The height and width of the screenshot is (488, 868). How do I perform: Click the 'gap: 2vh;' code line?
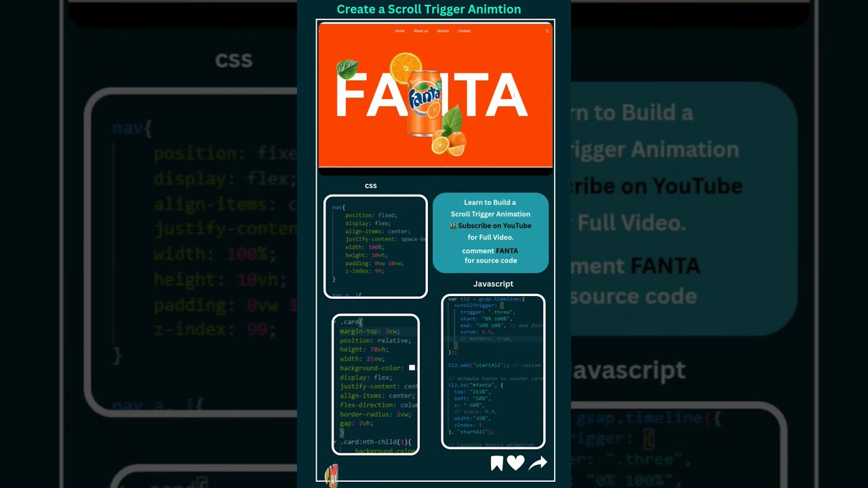[x=357, y=424]
